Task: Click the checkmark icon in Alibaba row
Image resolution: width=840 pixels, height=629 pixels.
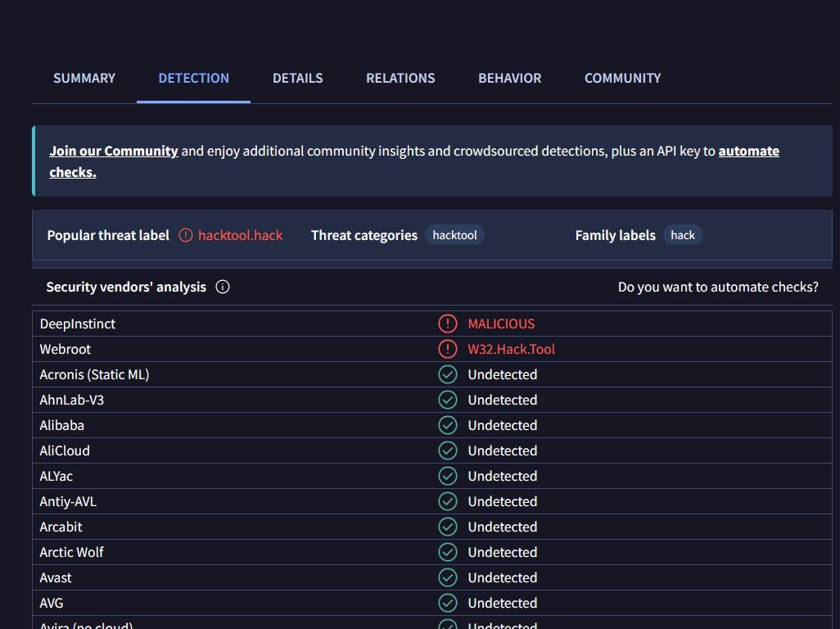Action: [447, 425]
